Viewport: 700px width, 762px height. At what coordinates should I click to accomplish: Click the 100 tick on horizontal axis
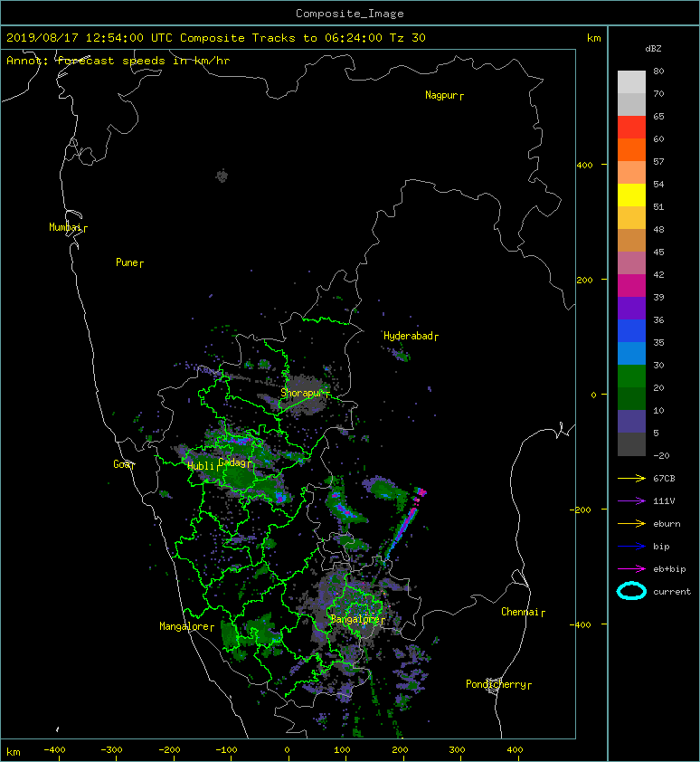click(342, 750)
